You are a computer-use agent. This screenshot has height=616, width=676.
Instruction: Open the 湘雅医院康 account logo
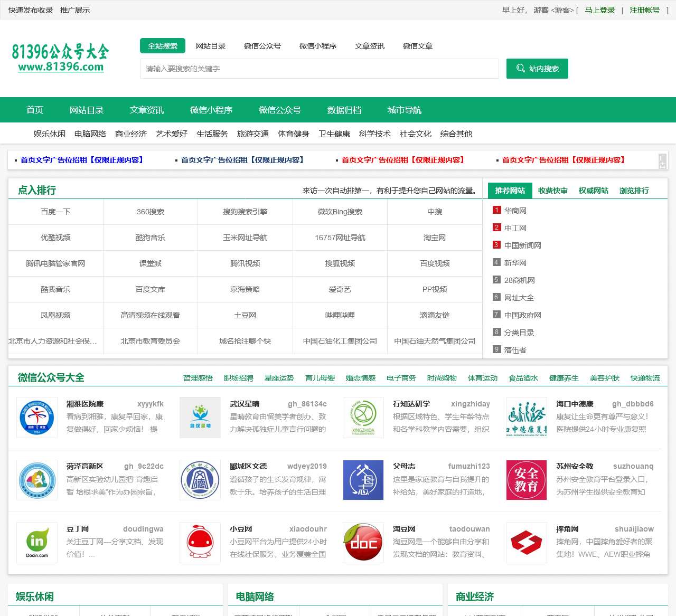[37, 417]
